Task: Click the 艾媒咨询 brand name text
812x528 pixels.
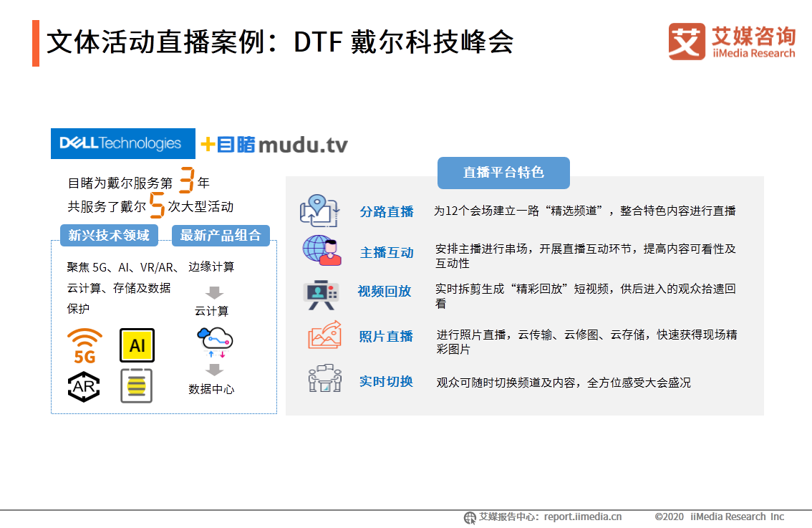Action: click(753, 37)
